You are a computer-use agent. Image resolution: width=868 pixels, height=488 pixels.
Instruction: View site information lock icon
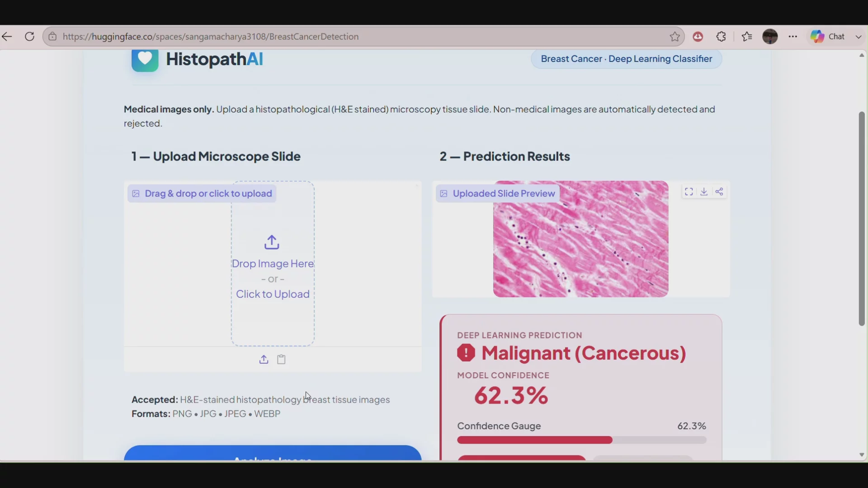(52, 37)
